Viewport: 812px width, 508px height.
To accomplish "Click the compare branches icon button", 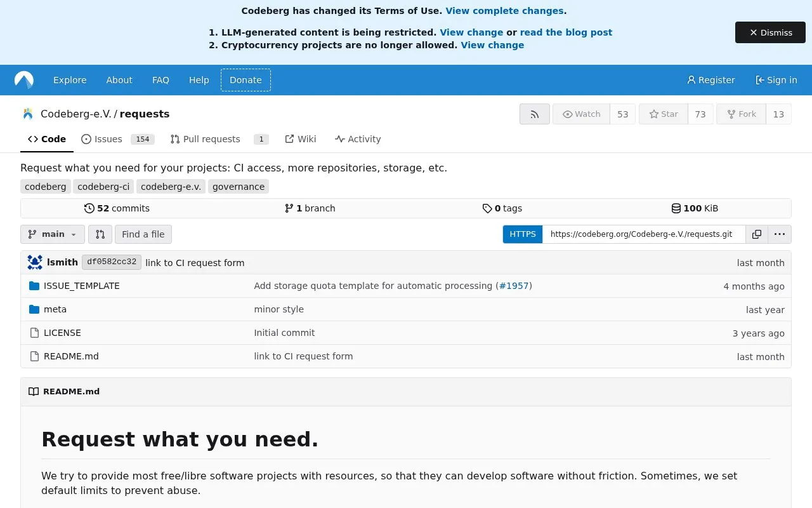I will (x=100, y=234).
